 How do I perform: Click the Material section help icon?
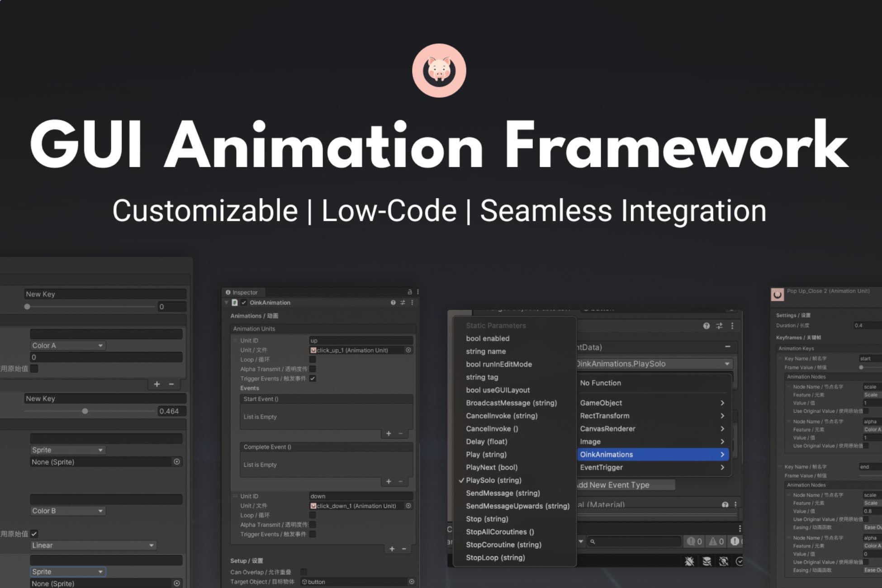(x=725, y=504)
